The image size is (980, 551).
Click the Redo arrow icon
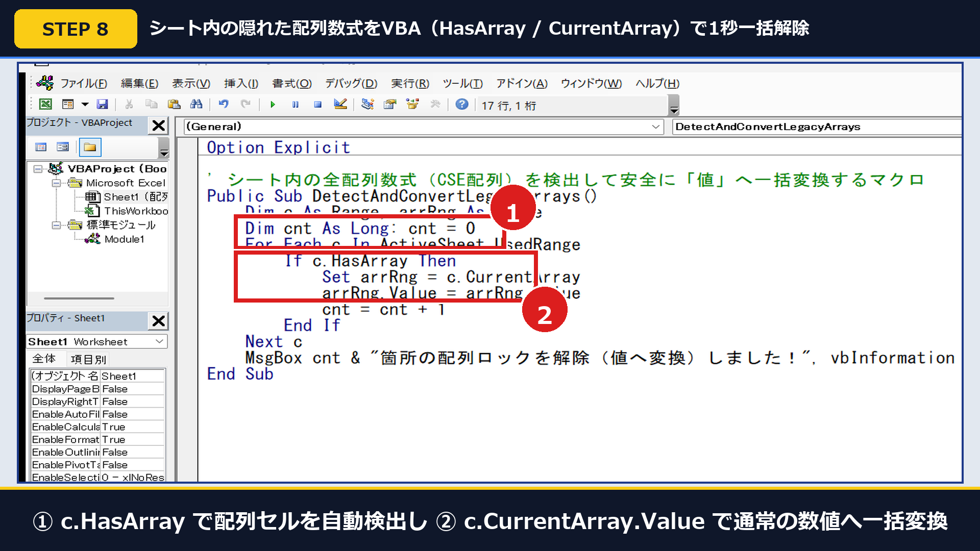point(246,104)
